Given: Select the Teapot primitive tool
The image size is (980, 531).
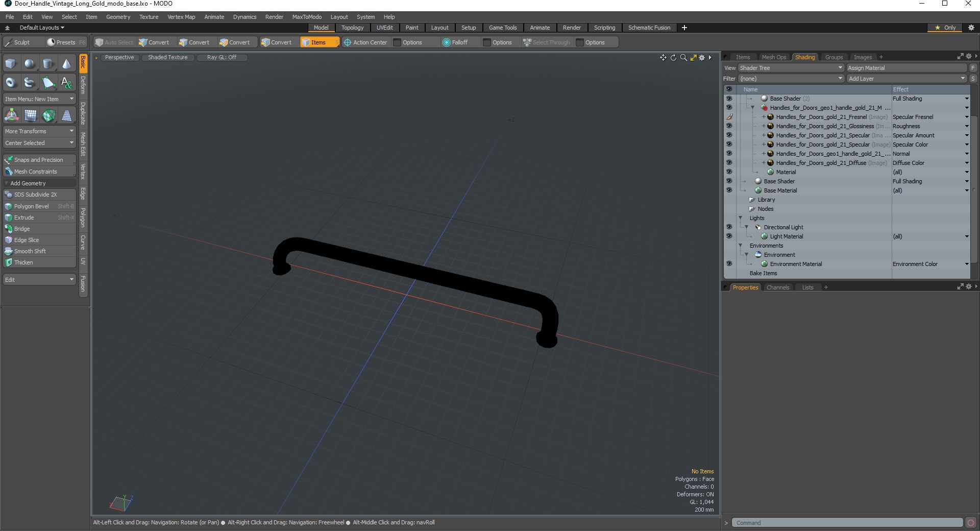Looking at the screenshot, I should click(x=30, y=82).
